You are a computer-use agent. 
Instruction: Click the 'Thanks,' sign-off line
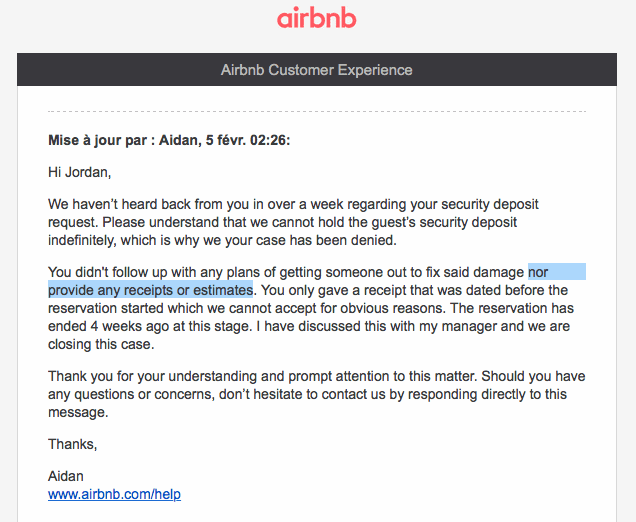73,444
